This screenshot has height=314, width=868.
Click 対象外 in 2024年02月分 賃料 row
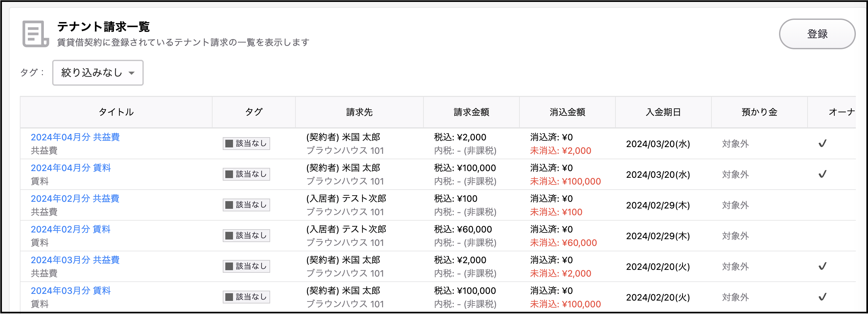pyautogui.click(x=735, y=236)
